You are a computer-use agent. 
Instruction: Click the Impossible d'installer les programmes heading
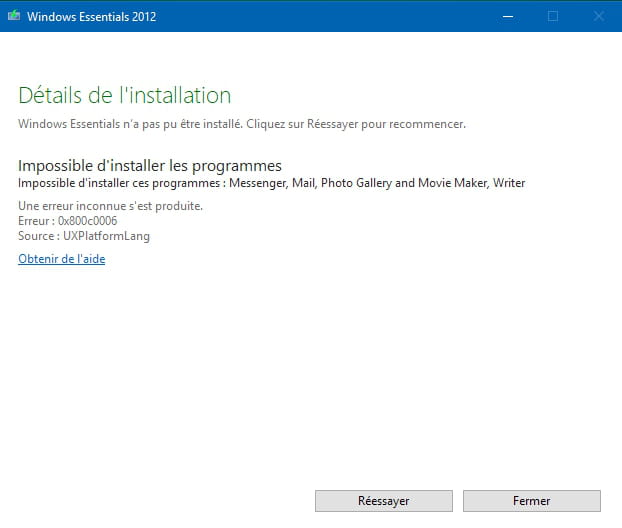[x=150, y=165]
